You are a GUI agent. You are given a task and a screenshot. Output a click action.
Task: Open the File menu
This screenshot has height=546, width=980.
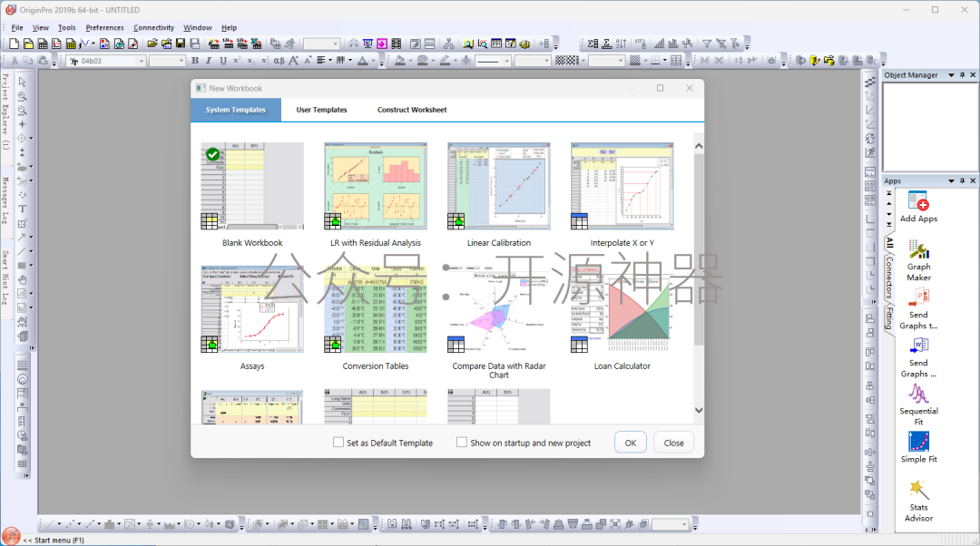coord(17,27)
